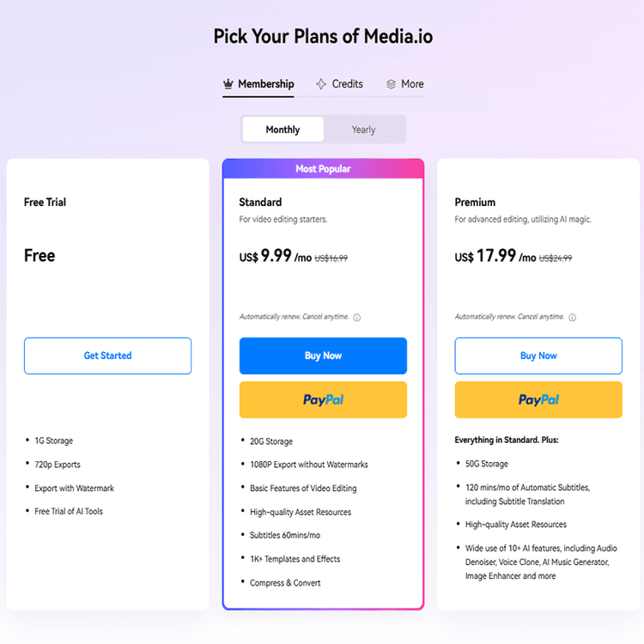Open the More tab
644x644 pixels.
point(412,84)
